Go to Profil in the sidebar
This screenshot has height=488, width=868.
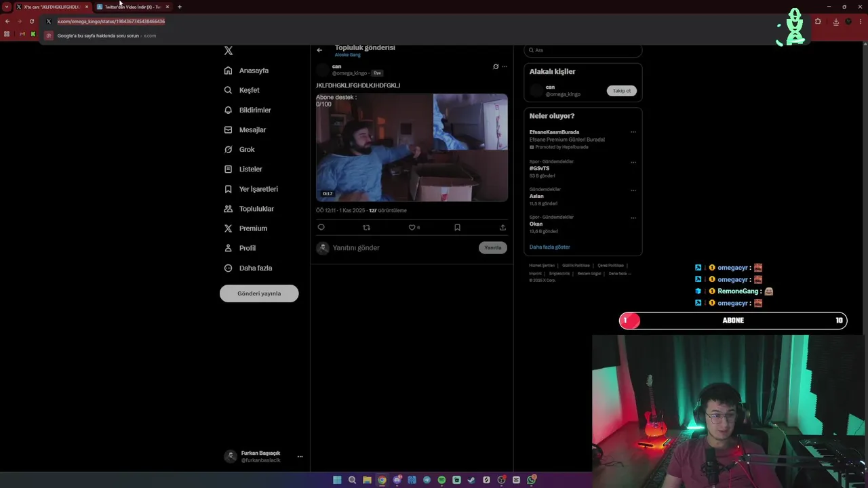[x=239, y=248]
